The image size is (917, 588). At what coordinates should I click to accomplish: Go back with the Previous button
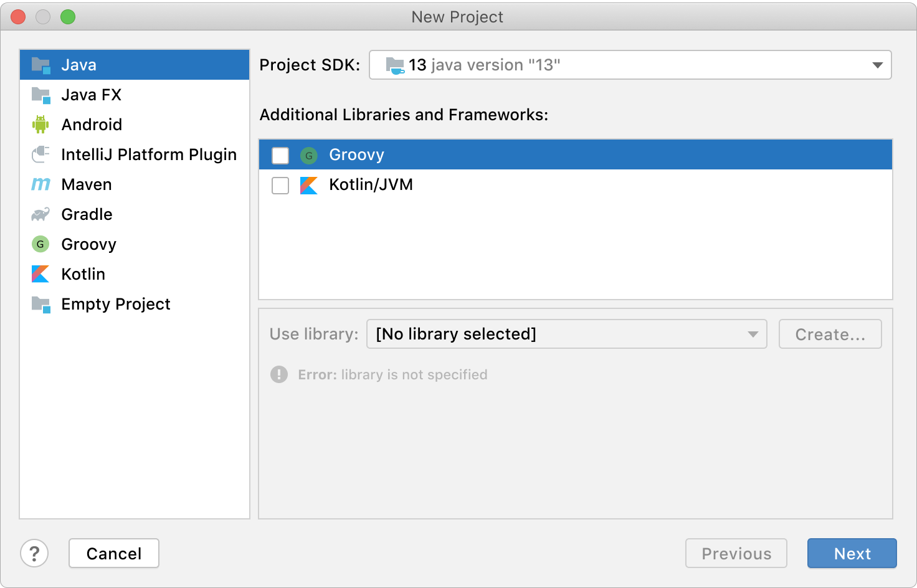tap(736, 553)
